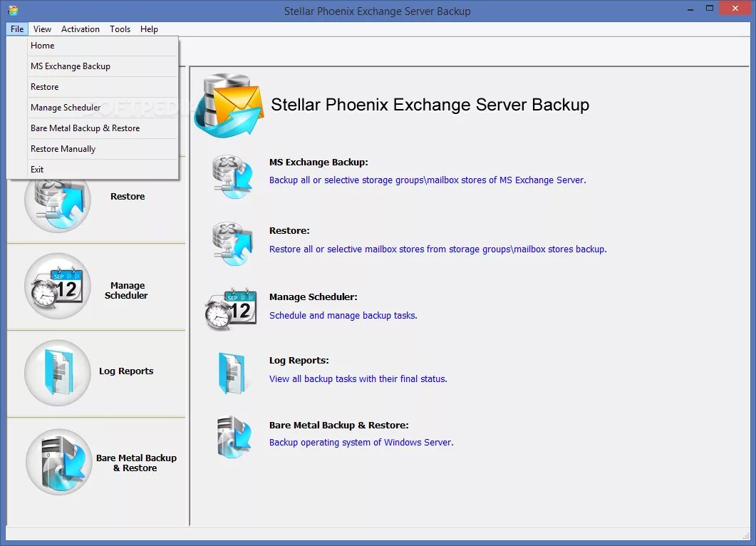Click the Restore icon in main panel
The image size is (756, 546).
[x=234, y=244]
